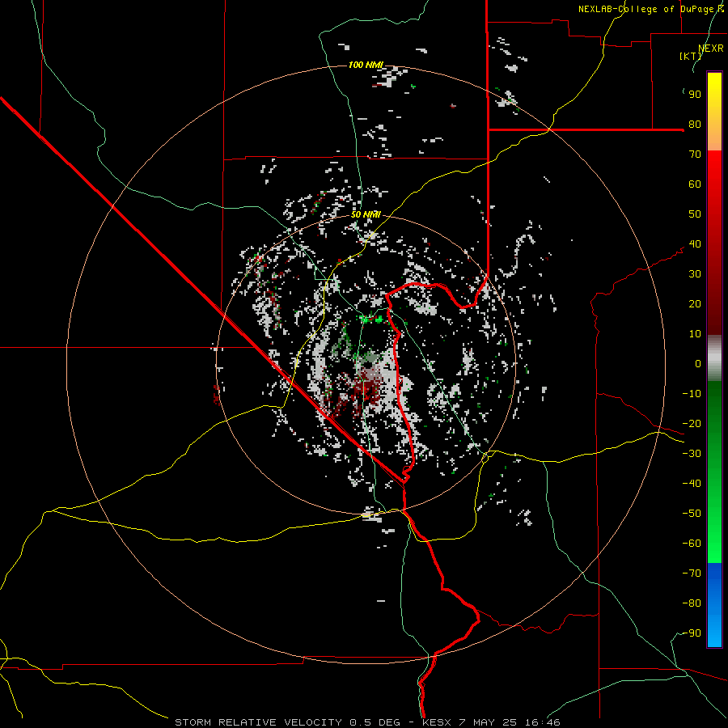Click the dark red outbound velocity cluster near center
728x728 pixels.
(x=367, y=389)
